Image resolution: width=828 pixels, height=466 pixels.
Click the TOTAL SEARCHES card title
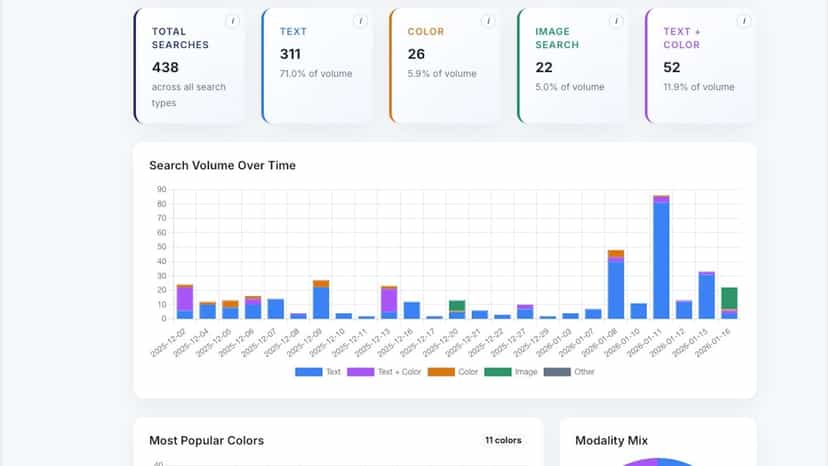click(180, 38)
